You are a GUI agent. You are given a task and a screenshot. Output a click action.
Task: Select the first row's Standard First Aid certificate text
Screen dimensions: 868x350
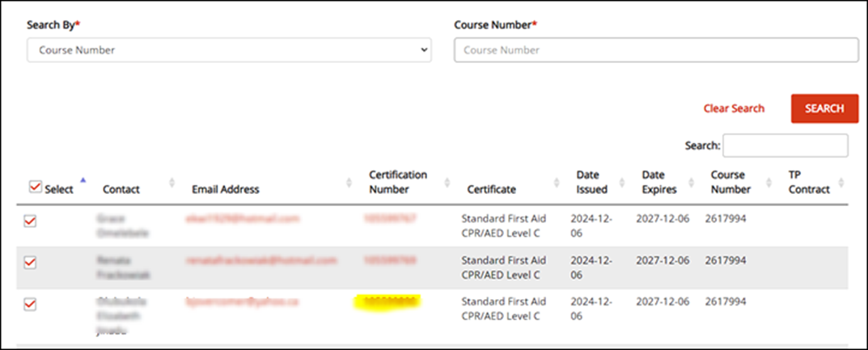point(504,226)
